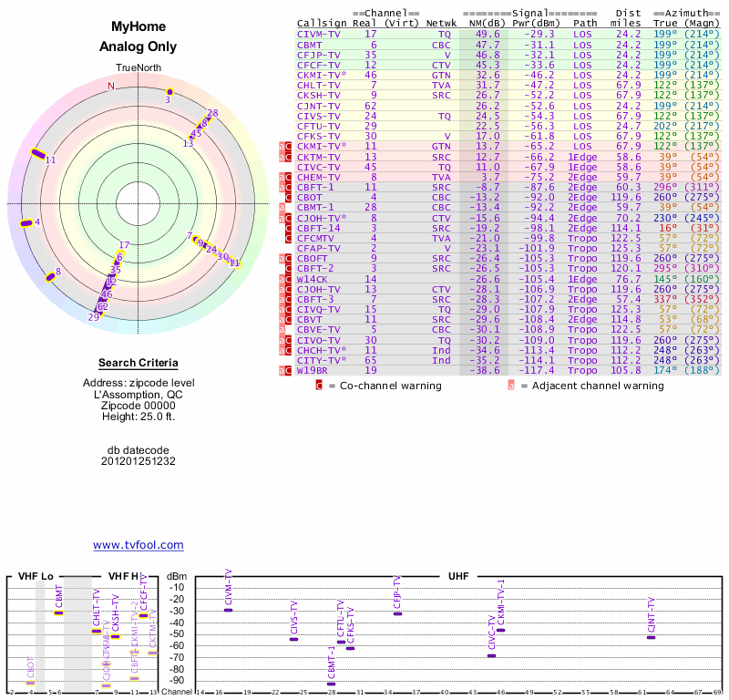The height and width of the screenshot is (700, 729).
Task: Click the CJNT-TV bar in UHF spectrum
Action: 651,637
